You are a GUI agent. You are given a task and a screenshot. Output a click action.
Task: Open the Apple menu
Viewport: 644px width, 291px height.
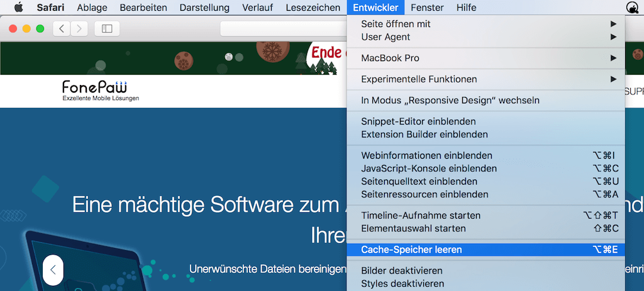pyautogui.click(x=18, y=8)
